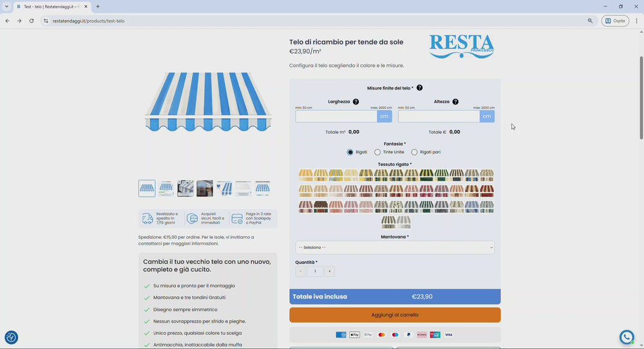This screenshot has width=644, height=349.
Task: Open the cookie preferences icon
Action: (x=11, y=337)
